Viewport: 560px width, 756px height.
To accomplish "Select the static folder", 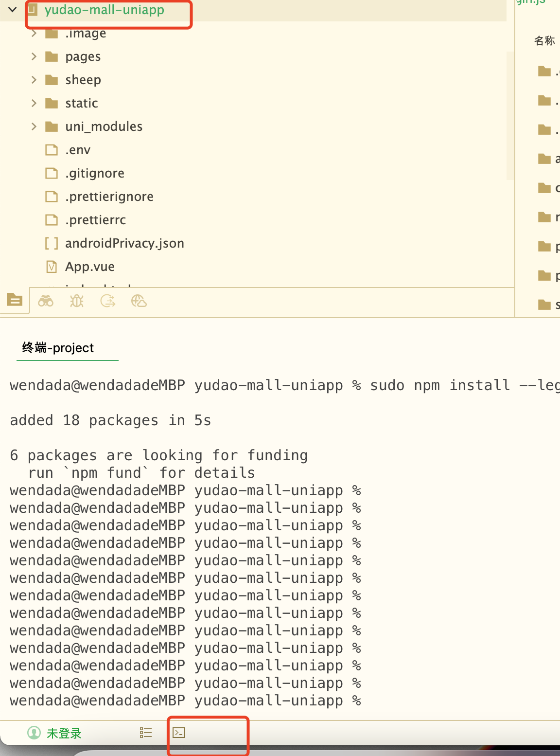I will pos(82,103).
